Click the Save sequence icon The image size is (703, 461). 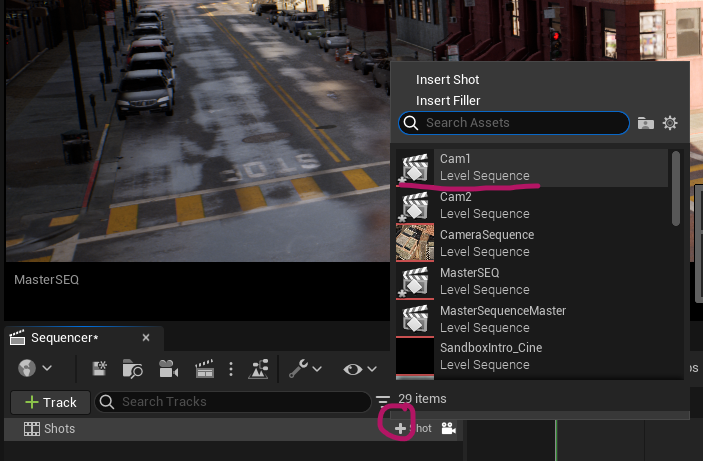click(99, 369)
